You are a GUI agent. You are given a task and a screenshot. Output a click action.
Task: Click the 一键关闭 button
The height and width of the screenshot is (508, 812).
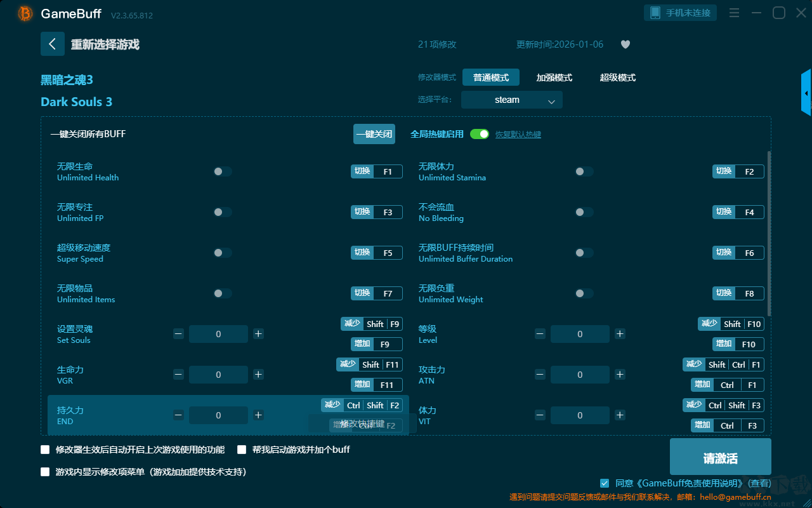point(374,134)
